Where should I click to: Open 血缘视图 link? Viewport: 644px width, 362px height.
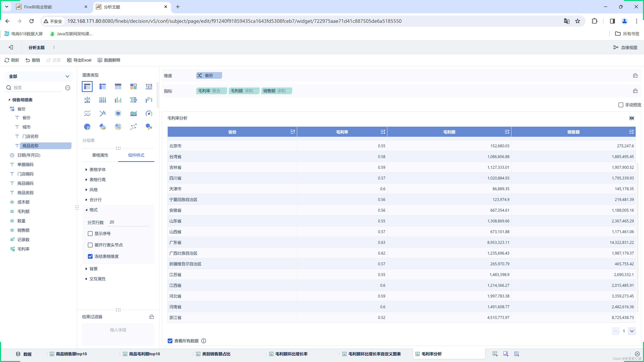(x=625, y=47)
